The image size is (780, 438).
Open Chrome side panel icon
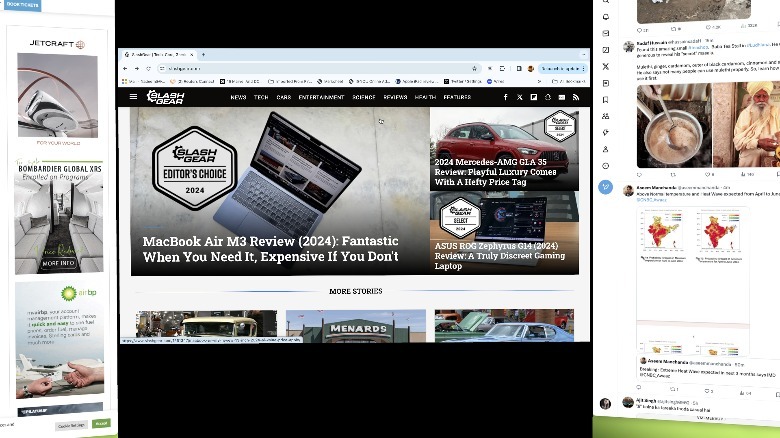pos(519,68)
